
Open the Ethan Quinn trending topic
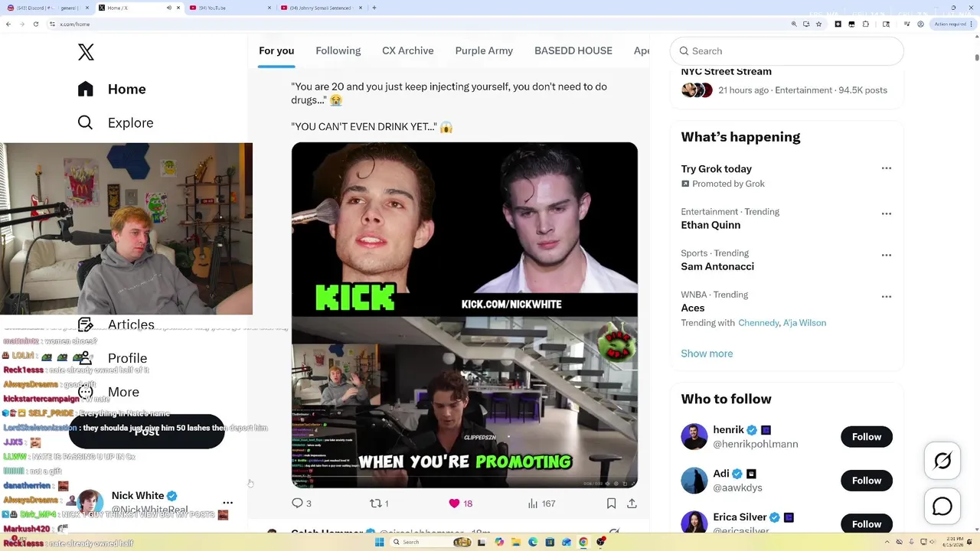click(x=710, y=225)
